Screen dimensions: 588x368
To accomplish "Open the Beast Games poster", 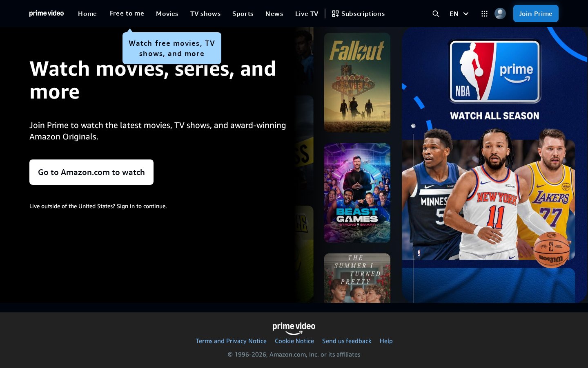I will pyautogui.click(x=357, y=193).
